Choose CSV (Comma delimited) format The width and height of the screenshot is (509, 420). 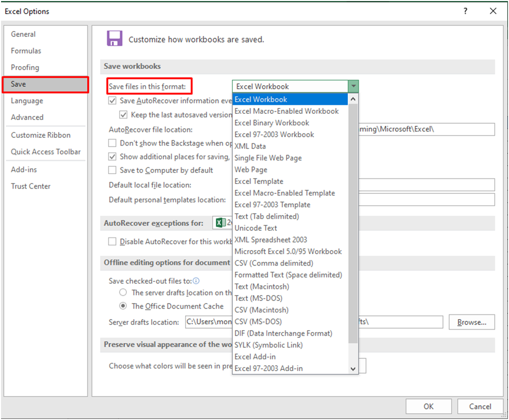pyautogui.click(x=274, y=263)
